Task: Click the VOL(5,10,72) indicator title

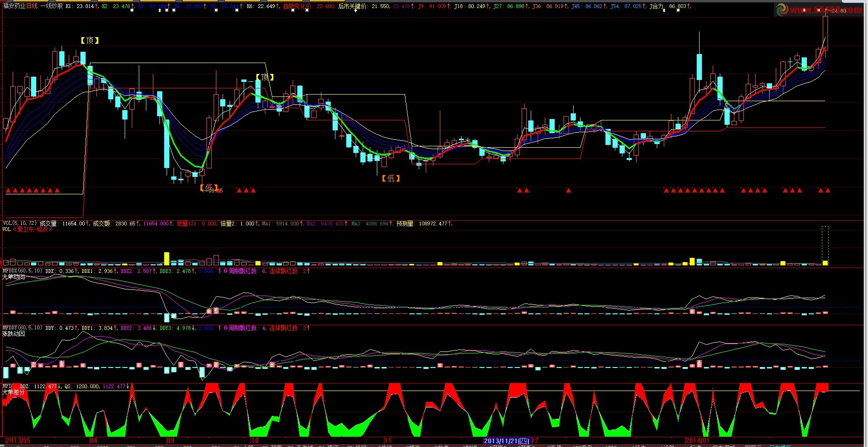Action: tap(20, 223)
